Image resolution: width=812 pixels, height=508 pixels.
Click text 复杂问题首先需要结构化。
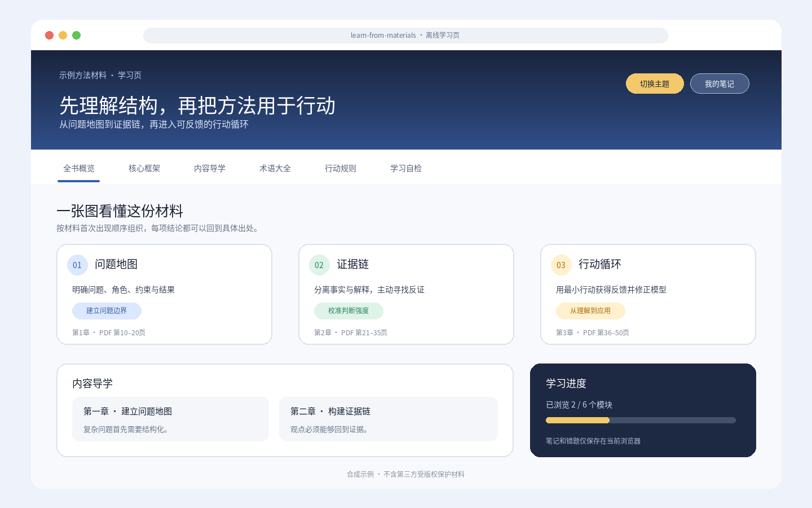pyautogui.click(x=127, y=430)
